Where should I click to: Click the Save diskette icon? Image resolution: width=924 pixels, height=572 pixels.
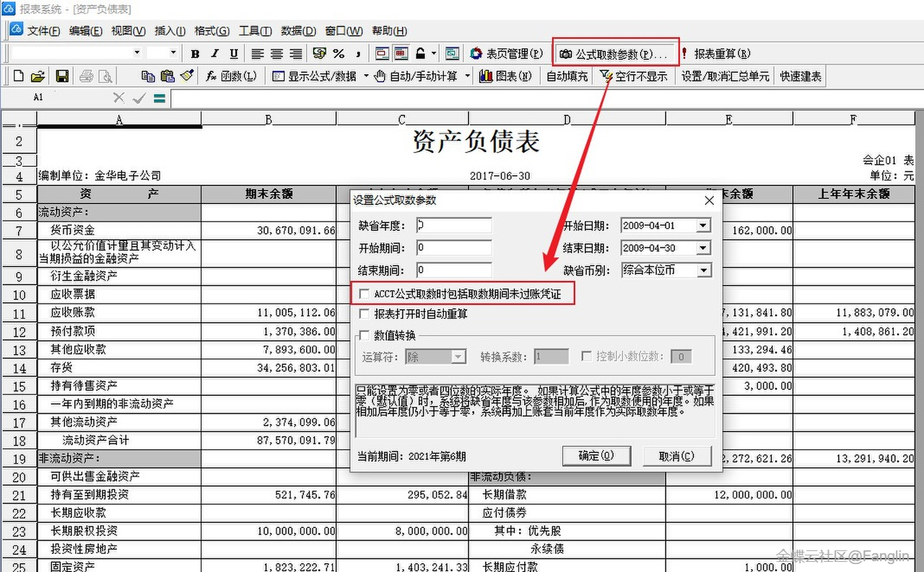(x=62, y=76)
